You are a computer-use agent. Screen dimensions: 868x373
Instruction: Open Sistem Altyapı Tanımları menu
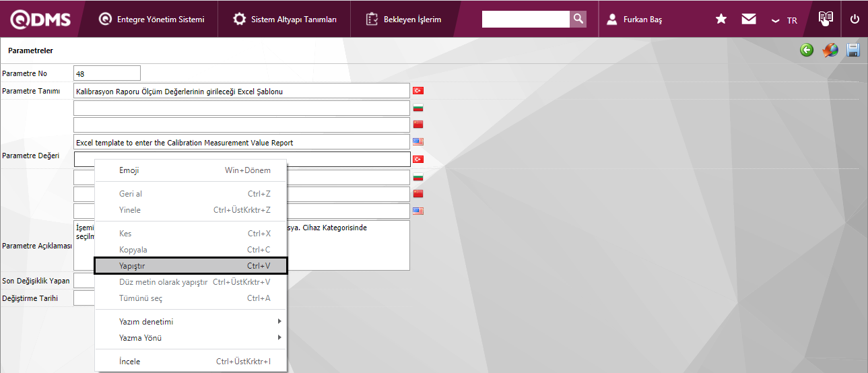285,20
